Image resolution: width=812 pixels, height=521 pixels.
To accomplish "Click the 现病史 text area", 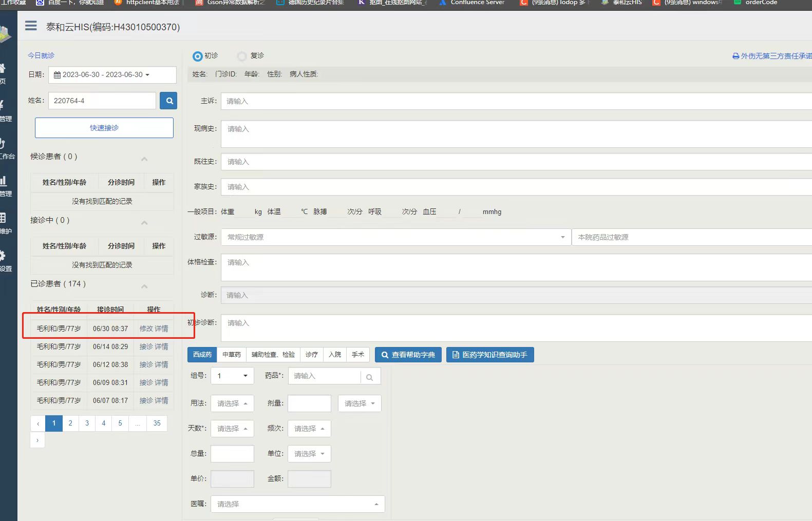I will coord(517,134).
